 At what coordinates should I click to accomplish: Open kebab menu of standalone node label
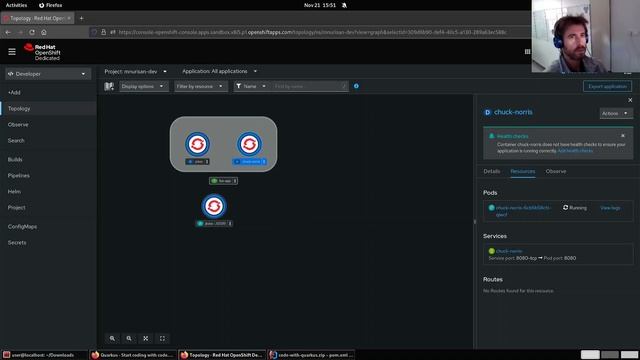pyautogui.click(x=230, y=224)
